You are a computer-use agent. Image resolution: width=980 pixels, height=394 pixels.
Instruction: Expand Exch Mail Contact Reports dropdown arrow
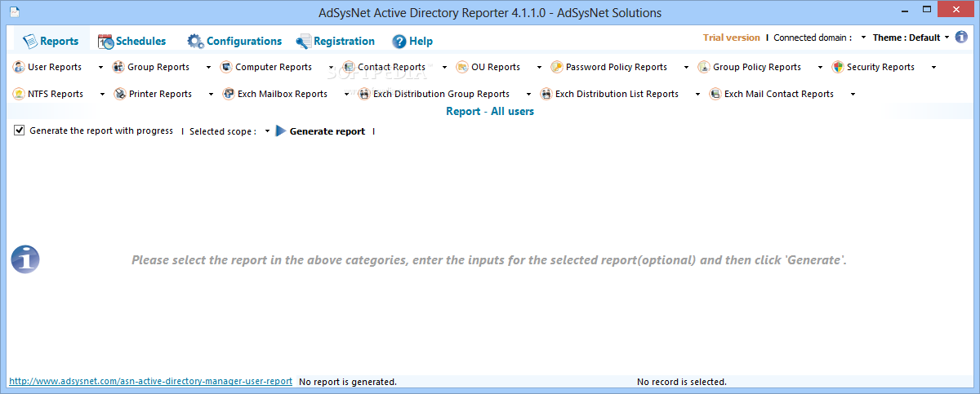pyautogui.click(x=853, y=94)
